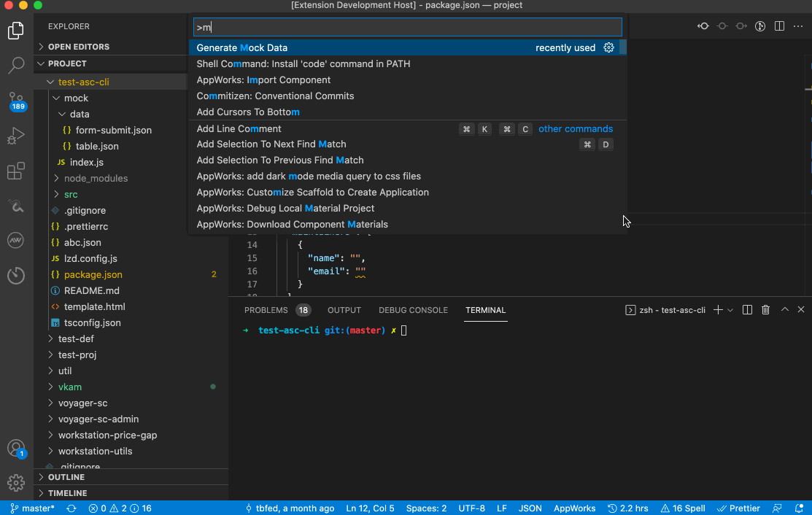Choose Add Cursors To Bottom command
The image size is (812, 515).
tap(408, 112)
